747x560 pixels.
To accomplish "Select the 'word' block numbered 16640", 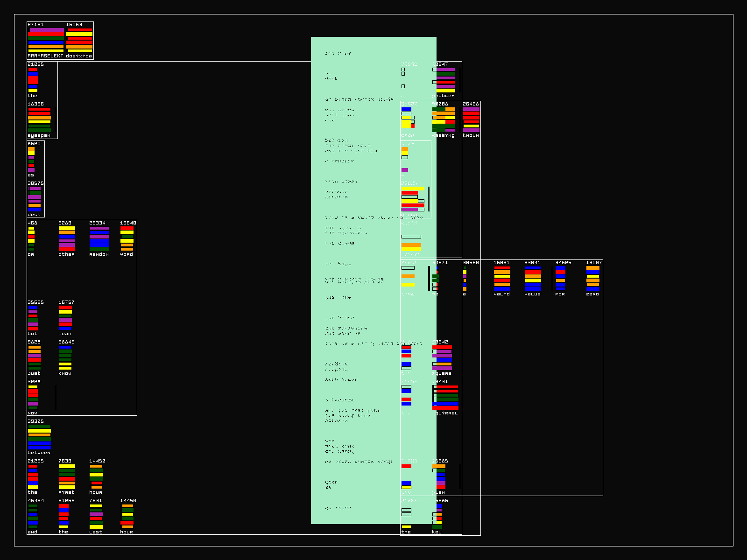I will coord(127,238).
